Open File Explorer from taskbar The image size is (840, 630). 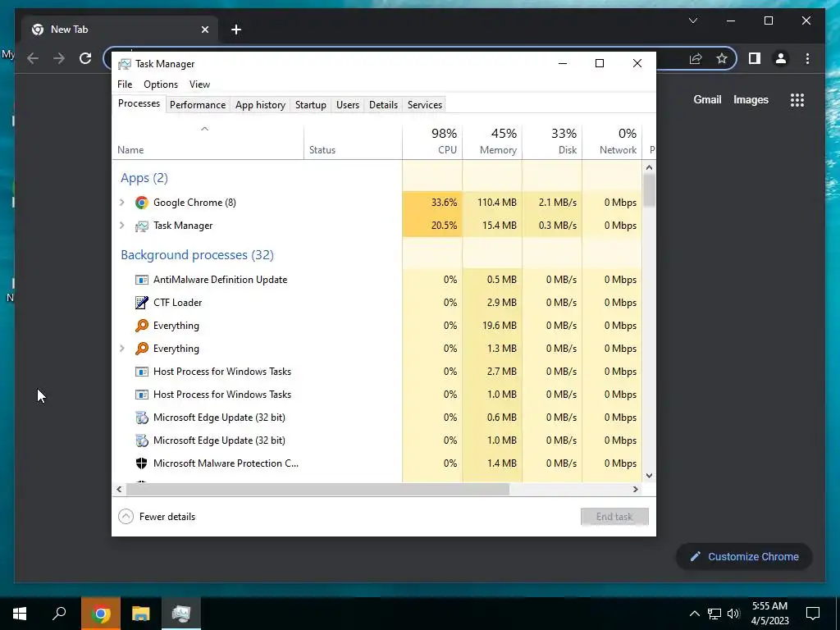pyautogui.click(x=141, y=614)
